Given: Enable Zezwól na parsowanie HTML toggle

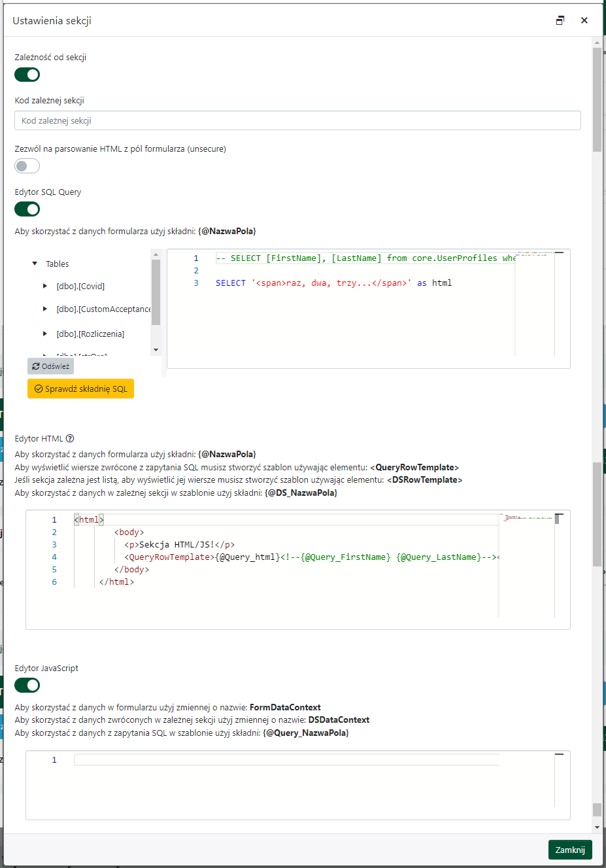Looking at the screenshot, I should (27, 165).
